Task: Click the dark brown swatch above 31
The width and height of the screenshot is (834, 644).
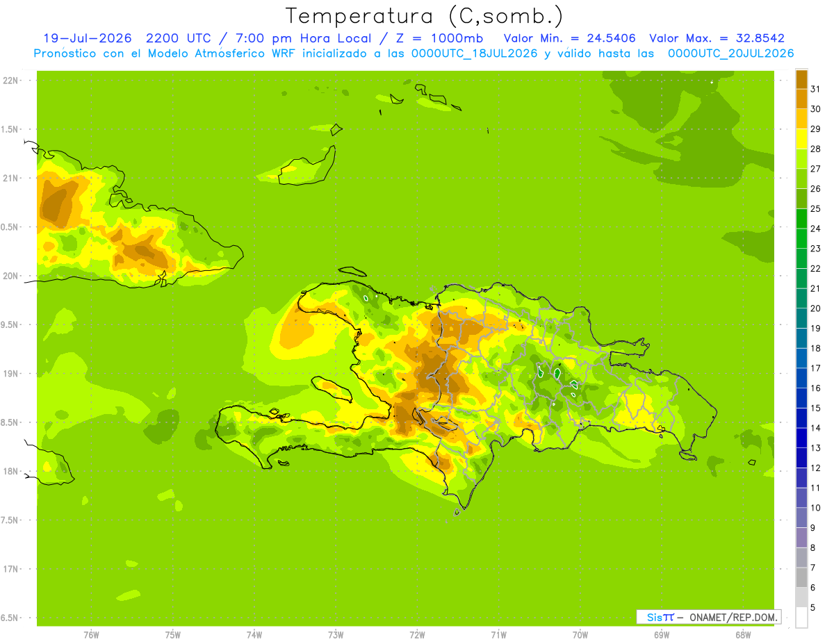Action: coord(801,79)
